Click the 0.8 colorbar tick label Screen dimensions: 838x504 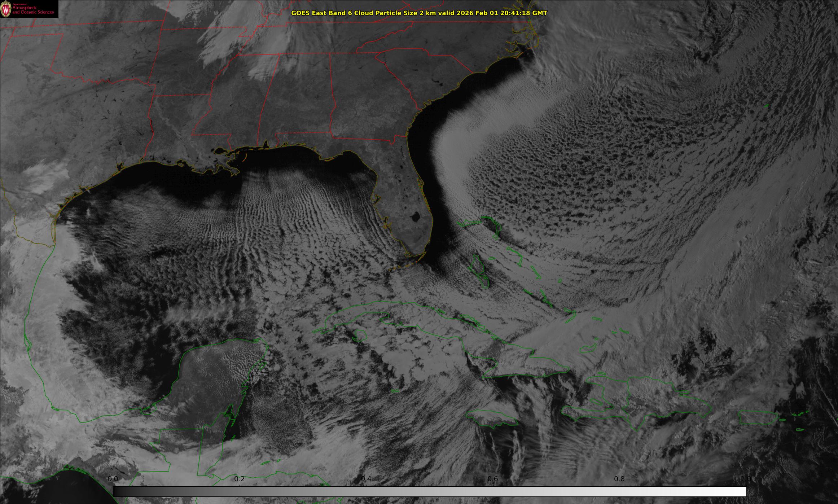[x=619, y=479]
